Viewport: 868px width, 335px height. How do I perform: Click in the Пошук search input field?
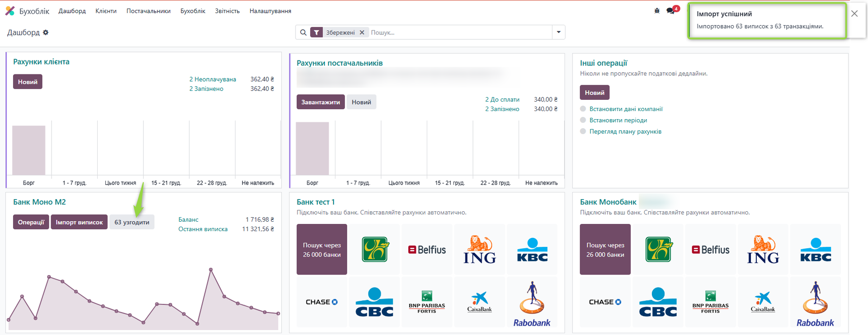(459, 33)
